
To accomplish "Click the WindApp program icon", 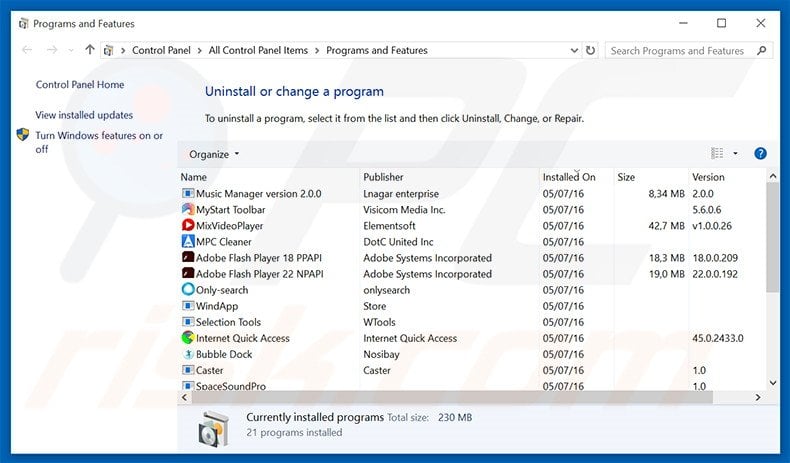I will (x=188, y=306).
